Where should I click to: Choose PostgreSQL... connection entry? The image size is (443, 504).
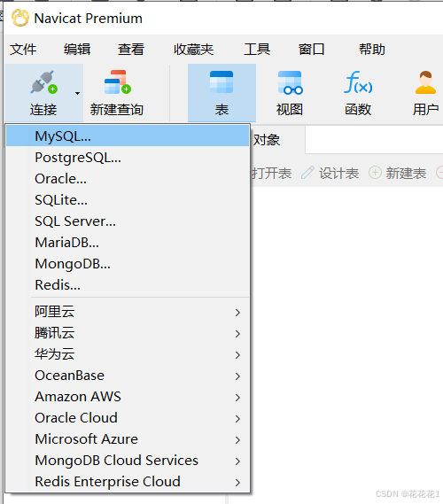pyautogui.click(x=128, y=158)
